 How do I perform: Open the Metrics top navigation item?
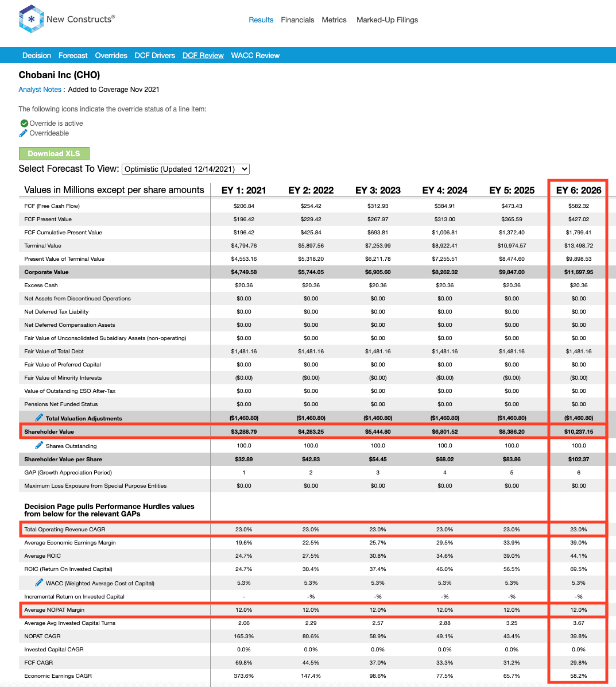tap(334, 20)
